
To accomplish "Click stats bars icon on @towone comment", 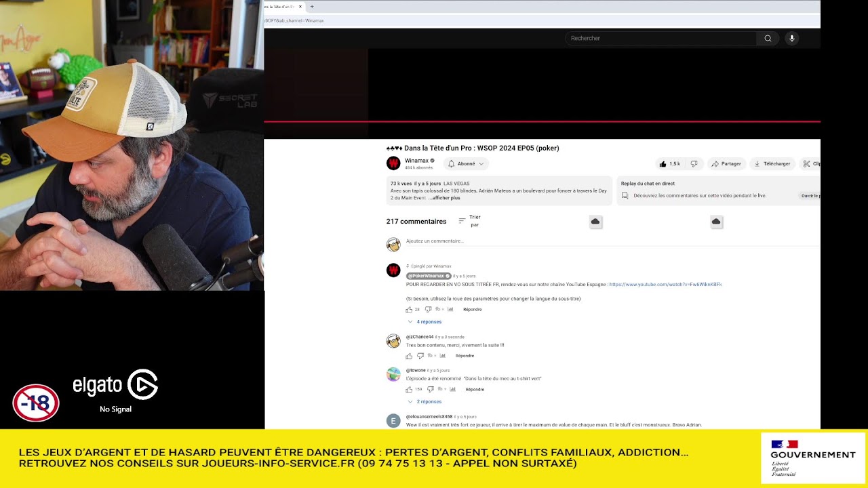I will click(452, 390).
